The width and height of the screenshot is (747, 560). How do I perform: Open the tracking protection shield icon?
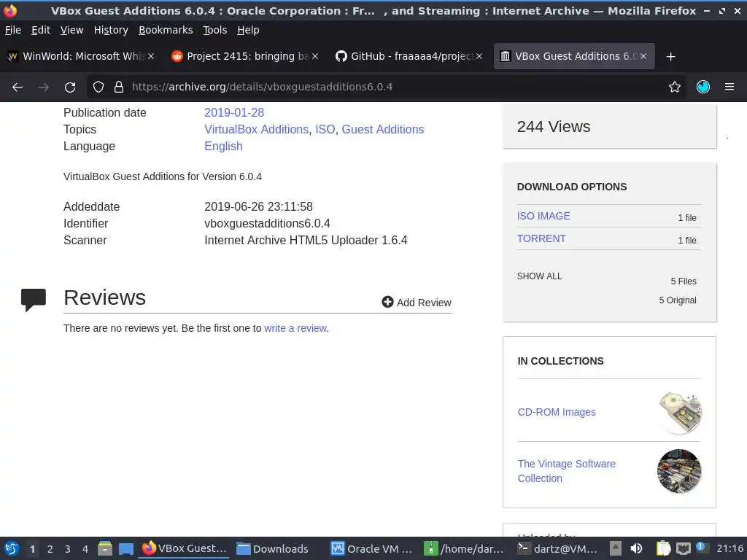point(98,87)
